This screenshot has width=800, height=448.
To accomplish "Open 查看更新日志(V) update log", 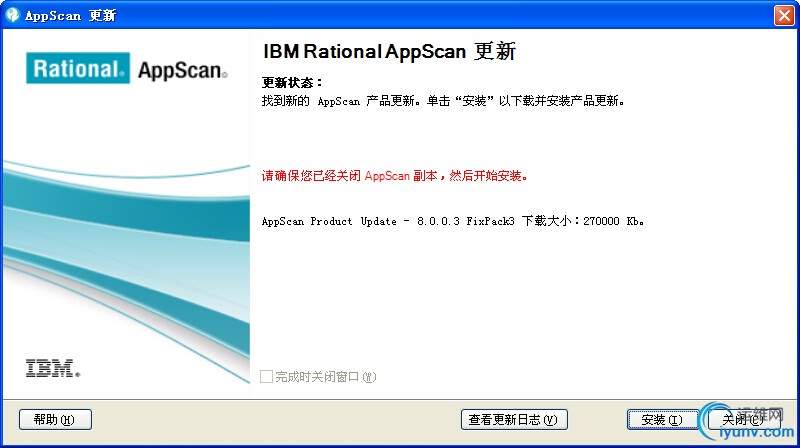I will (x=514, y=419).
